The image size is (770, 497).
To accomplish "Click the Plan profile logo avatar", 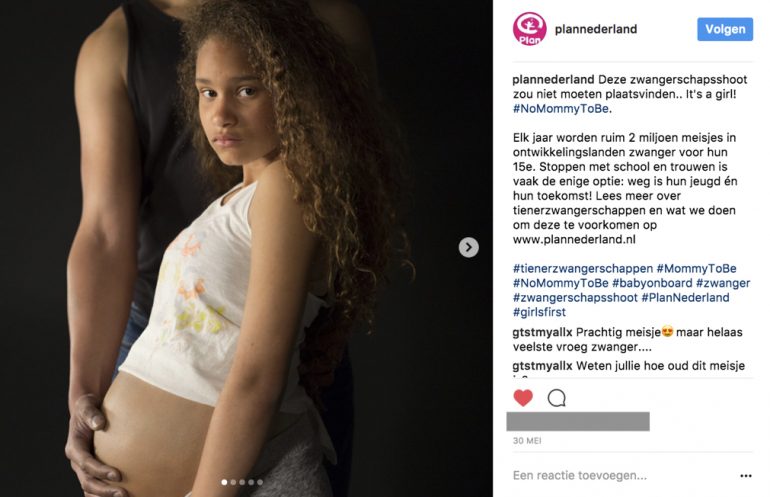I will tap(529, 29).
